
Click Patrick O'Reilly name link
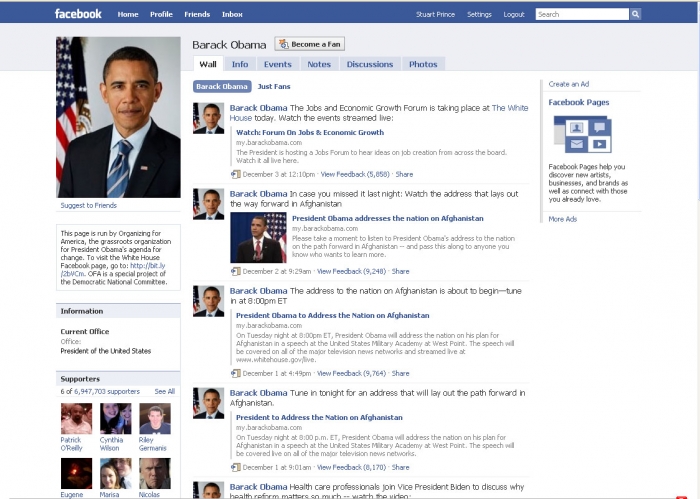tap(71, 444)
